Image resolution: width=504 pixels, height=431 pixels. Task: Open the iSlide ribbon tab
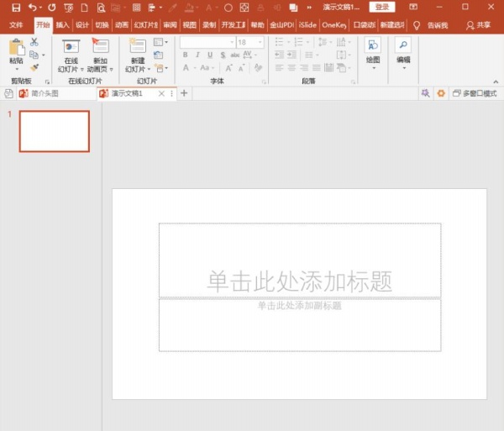[307, 25]
